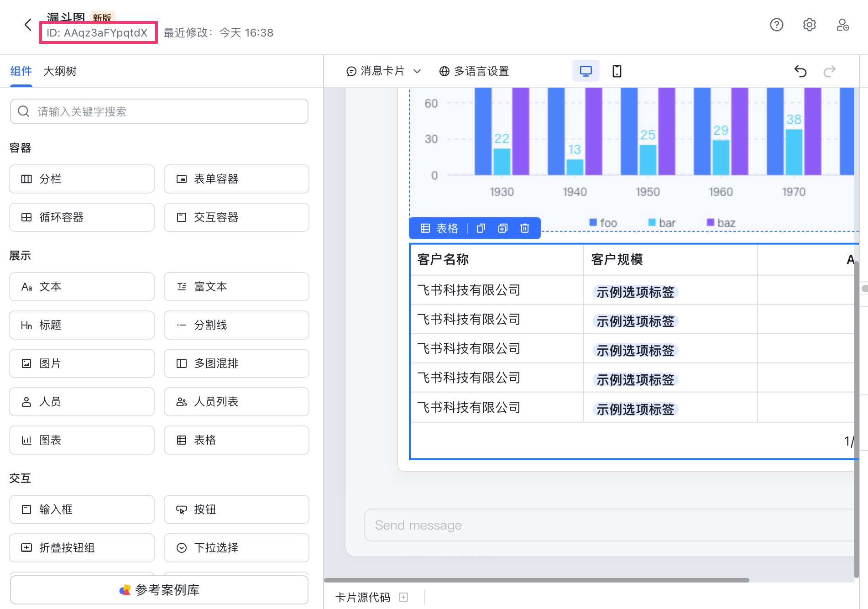The width and height of the screenshot is (868, 609).
Task: Switch to mobile preview mode
Action: (617, 71)
